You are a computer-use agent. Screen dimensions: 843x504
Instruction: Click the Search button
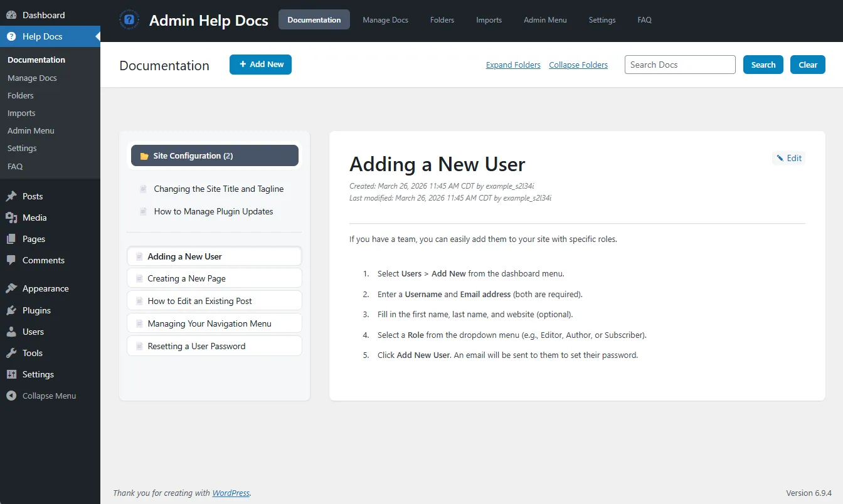tap(763, 65)
